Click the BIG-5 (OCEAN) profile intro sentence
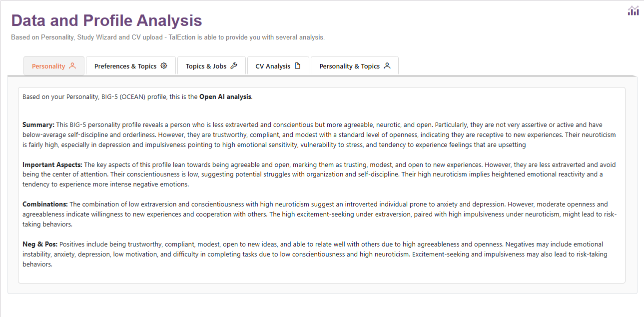The width and height of the screenshot is (644, 317). 137,96
